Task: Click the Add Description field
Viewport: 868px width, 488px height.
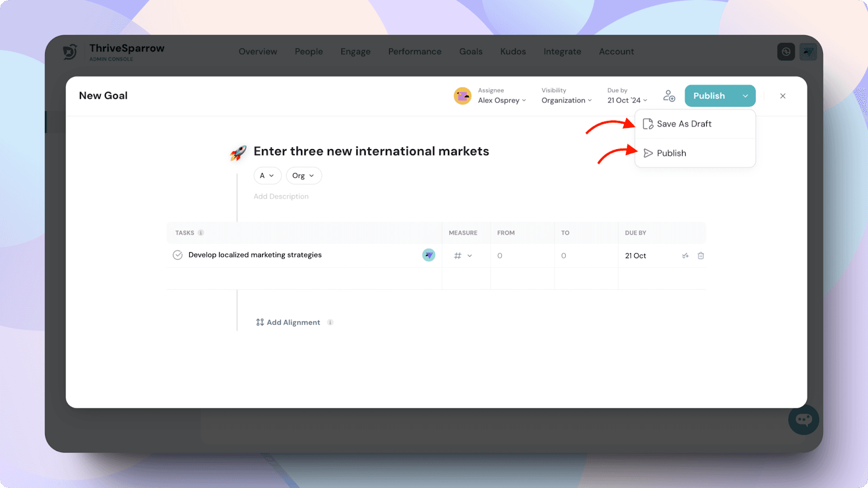Action: [281, 196]
